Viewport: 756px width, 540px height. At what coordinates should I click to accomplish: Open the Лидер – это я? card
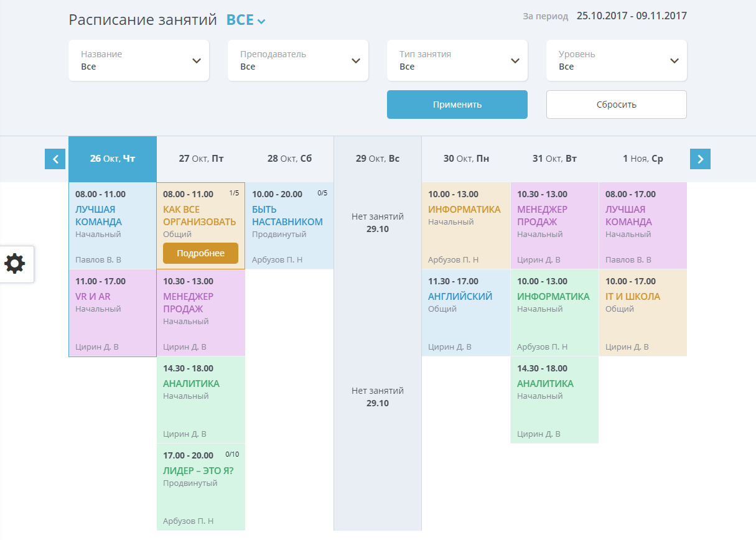pos(200,486)
